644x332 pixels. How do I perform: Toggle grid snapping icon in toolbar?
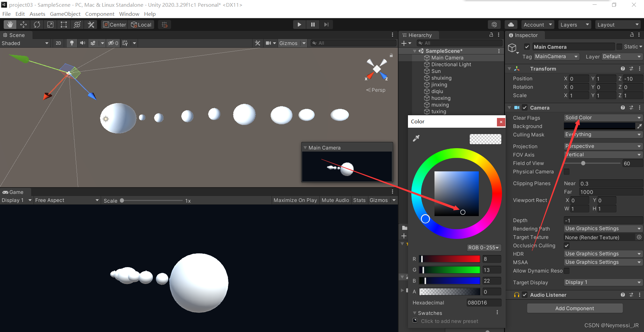[165, 25]
